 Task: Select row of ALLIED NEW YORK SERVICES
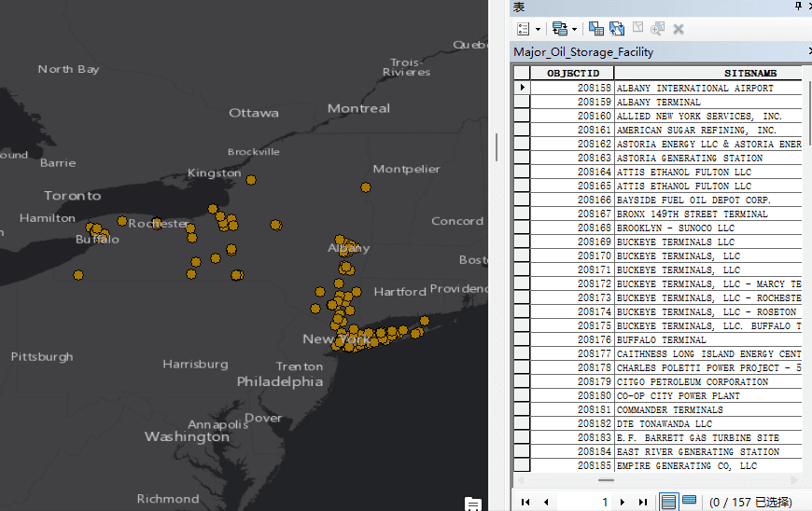[x=522, y=116]
